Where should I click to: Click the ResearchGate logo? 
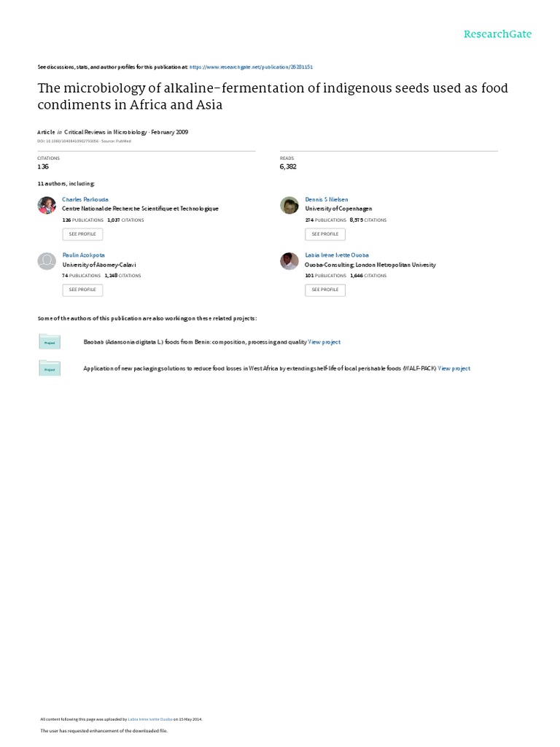tap(497, 34)
